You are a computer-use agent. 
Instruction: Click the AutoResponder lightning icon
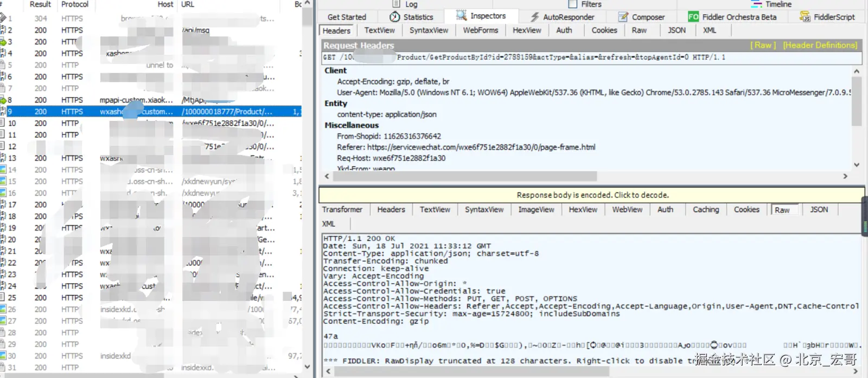[535, 17]
